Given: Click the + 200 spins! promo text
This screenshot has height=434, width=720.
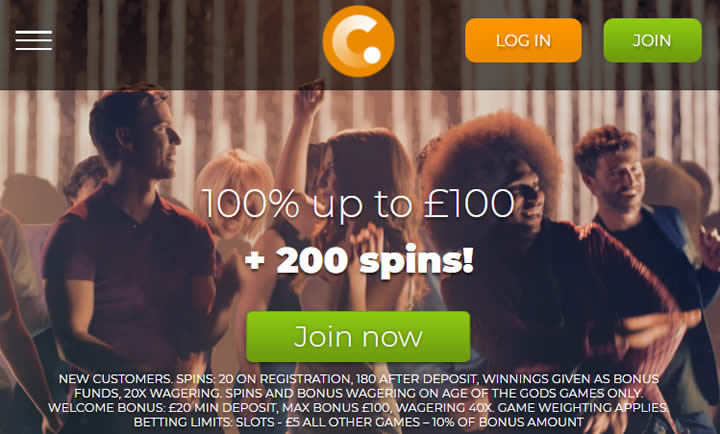Looking at the screenshot, I should pyautogui.click(x=359, y=261).
